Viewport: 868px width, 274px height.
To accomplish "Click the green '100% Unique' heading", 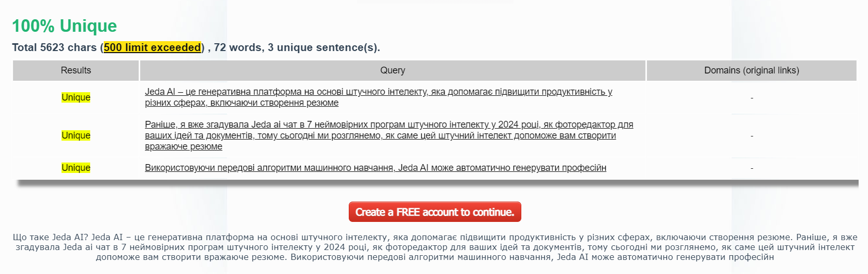I will pos(64,26).
